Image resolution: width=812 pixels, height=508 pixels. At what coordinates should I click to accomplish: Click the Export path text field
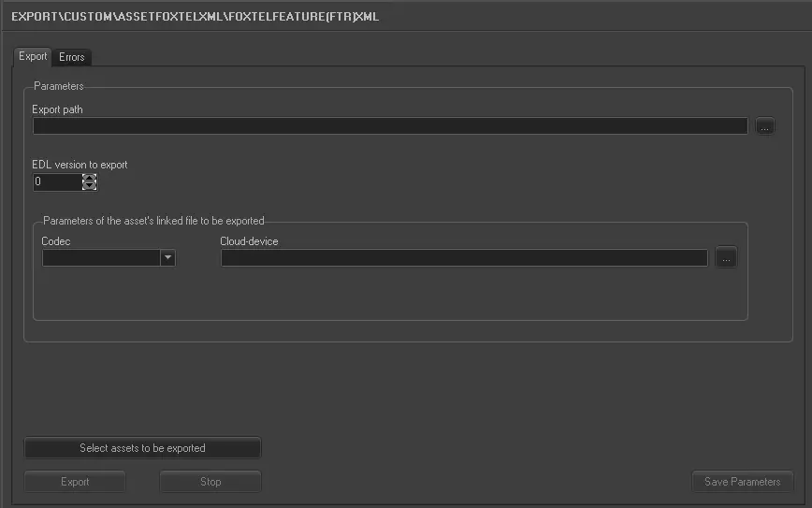coord(389,126)
